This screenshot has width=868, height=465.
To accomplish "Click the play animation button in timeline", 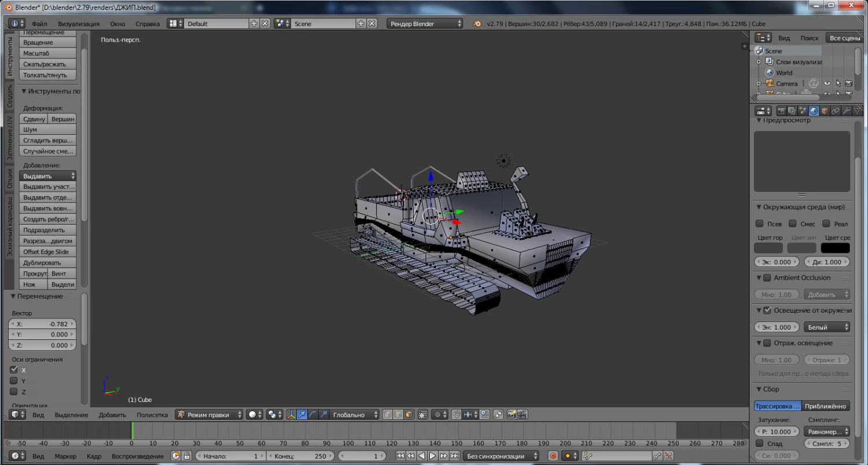I will point(432,456).
